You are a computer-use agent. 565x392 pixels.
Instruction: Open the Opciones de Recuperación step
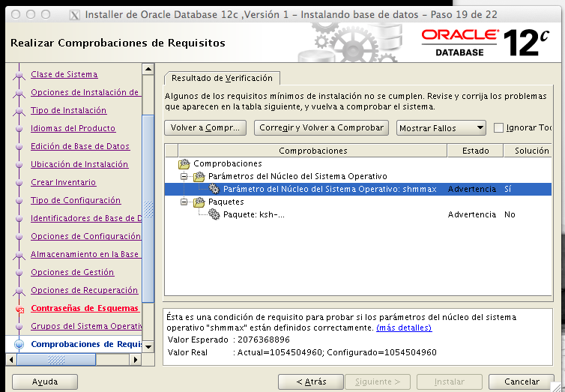(85, 291)
